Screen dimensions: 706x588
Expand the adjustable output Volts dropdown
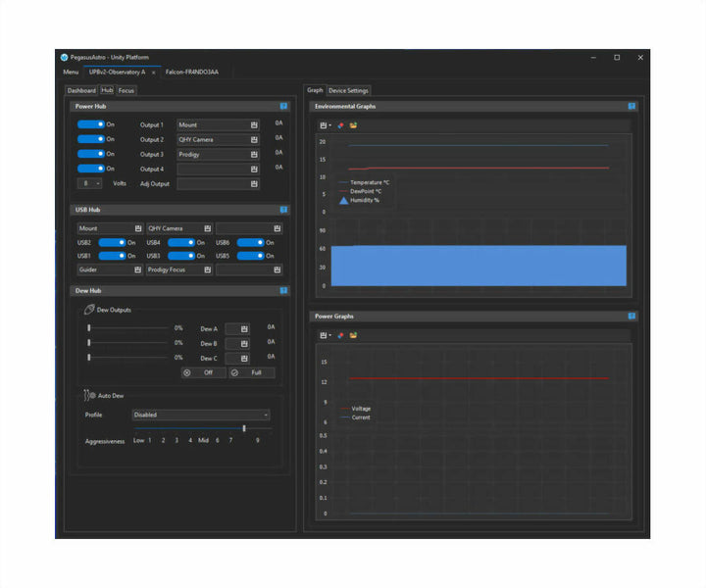coord(91,183)
